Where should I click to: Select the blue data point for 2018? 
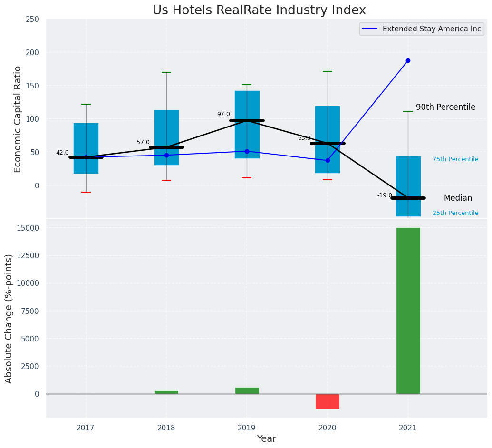(x=166, y=155)
